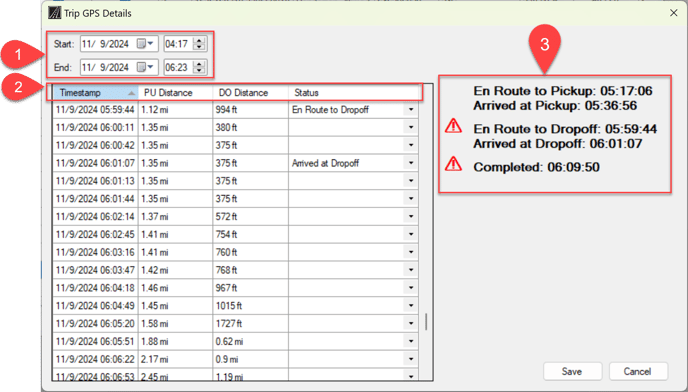Click DO distance cell 0.62 mi
The width and height of the screenshot is (688, 392).
tap(251, 341)
